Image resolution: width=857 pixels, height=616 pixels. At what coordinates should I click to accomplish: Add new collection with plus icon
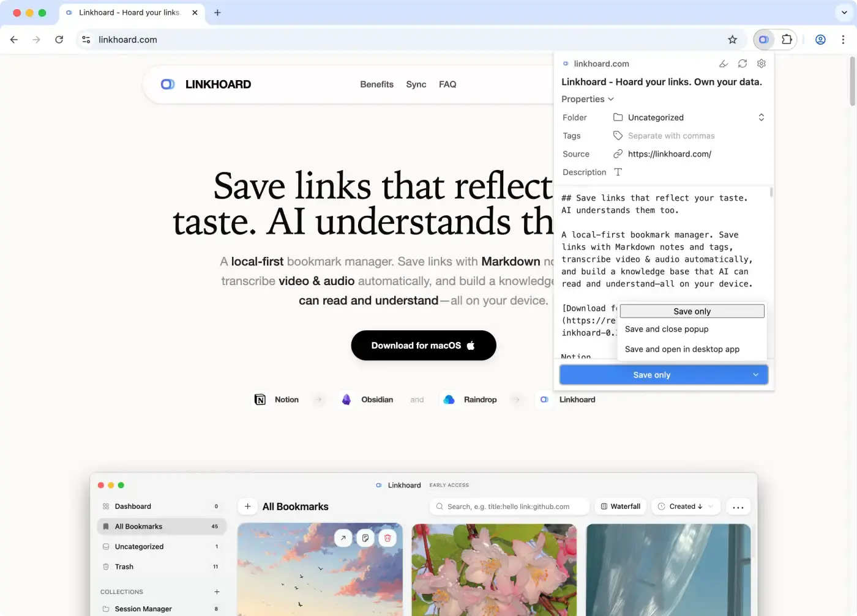(x=217, y=592)
